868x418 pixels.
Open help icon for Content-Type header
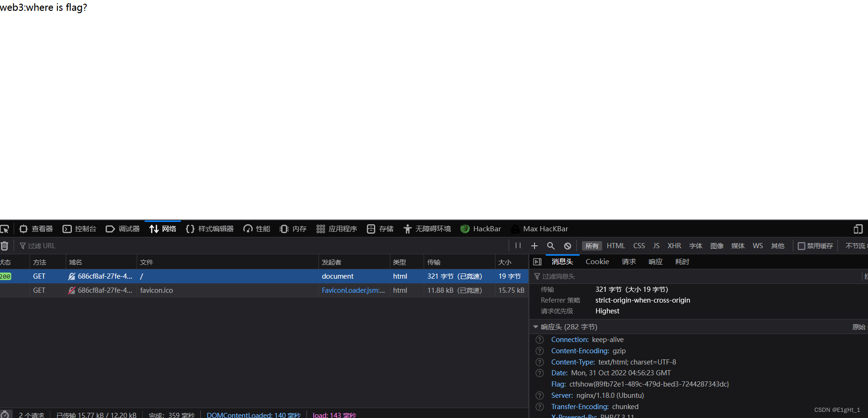pos(540,362)
